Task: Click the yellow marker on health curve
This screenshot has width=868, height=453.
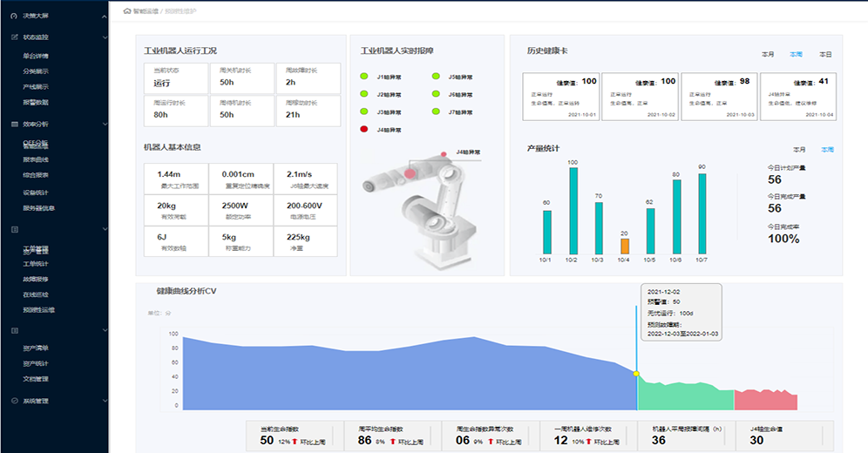Action: click(x=636, y=374)
